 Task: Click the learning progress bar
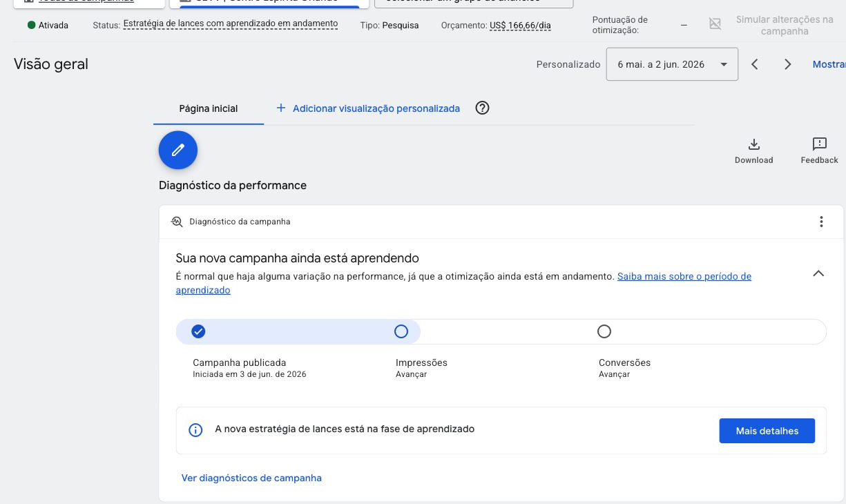(x=501, y=331)
